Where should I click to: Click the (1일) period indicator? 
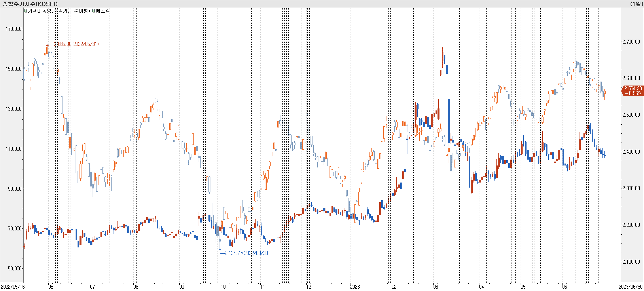pos(636,4)
